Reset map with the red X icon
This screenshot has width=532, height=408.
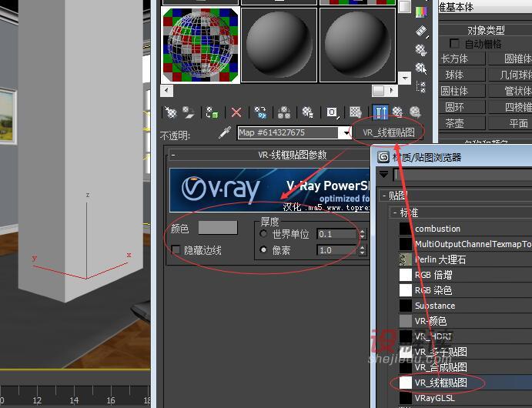click(x=236, y=112)
